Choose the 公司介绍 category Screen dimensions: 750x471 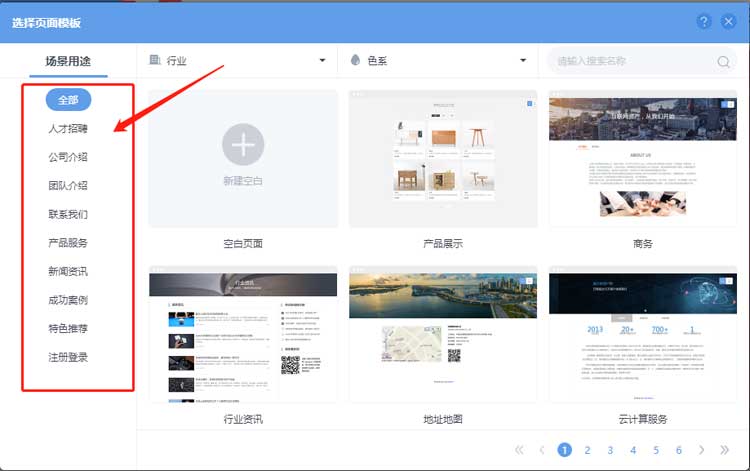68,157
